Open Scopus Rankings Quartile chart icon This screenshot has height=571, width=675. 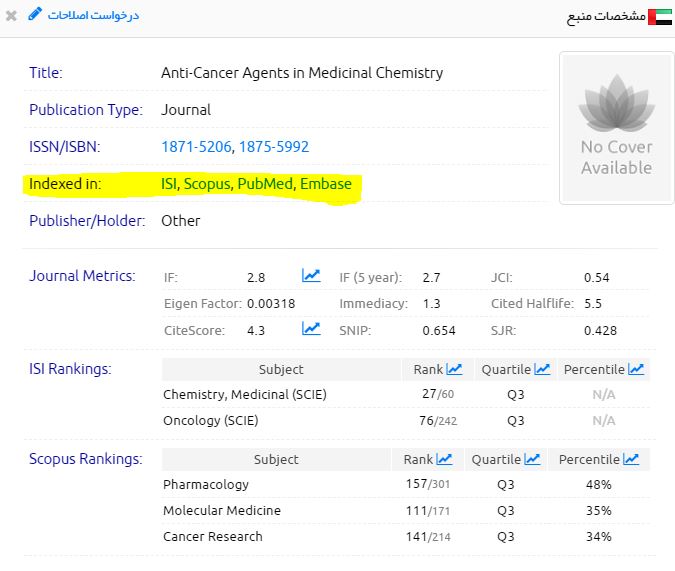click(x=532, y=460)
